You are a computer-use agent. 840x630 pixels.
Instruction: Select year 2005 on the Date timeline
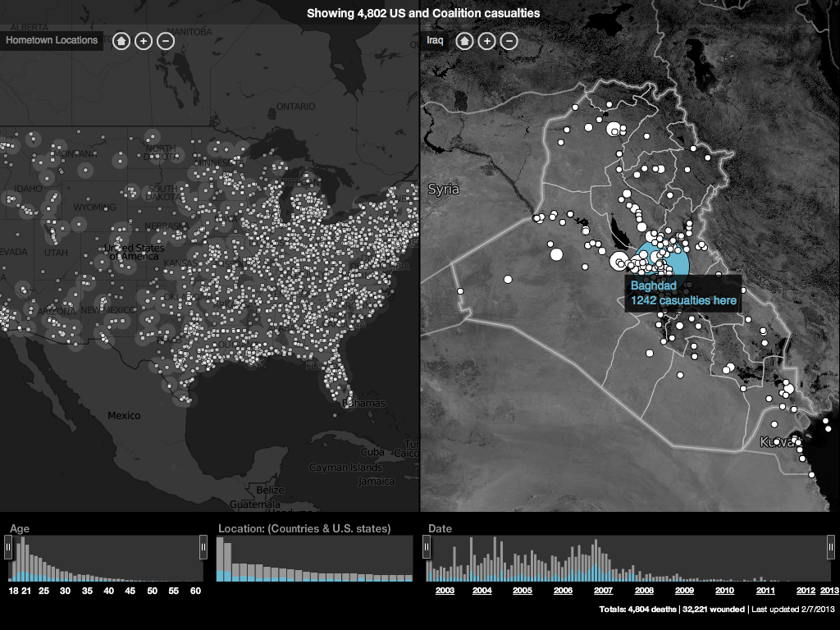(x=523, y=591)
